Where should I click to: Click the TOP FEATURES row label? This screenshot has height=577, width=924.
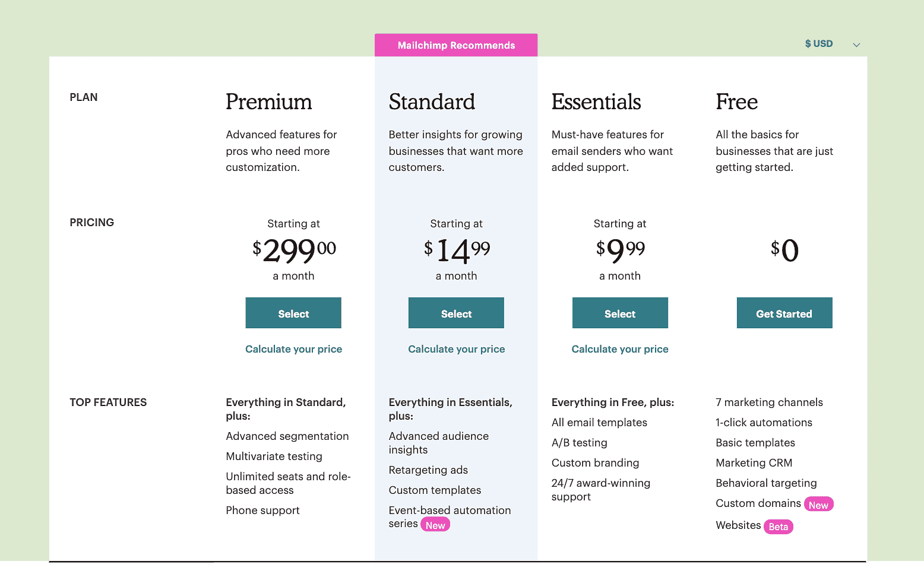pyautogui.click(x=108, y=402)
